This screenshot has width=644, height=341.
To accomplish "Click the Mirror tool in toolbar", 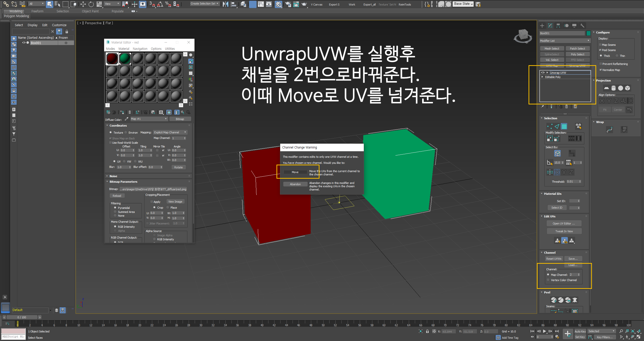I will point(225,4).
